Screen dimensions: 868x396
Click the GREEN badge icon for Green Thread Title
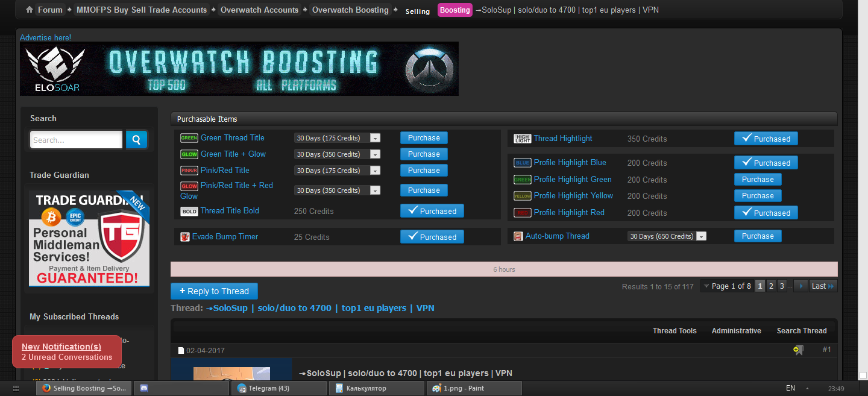coord(189,138)
